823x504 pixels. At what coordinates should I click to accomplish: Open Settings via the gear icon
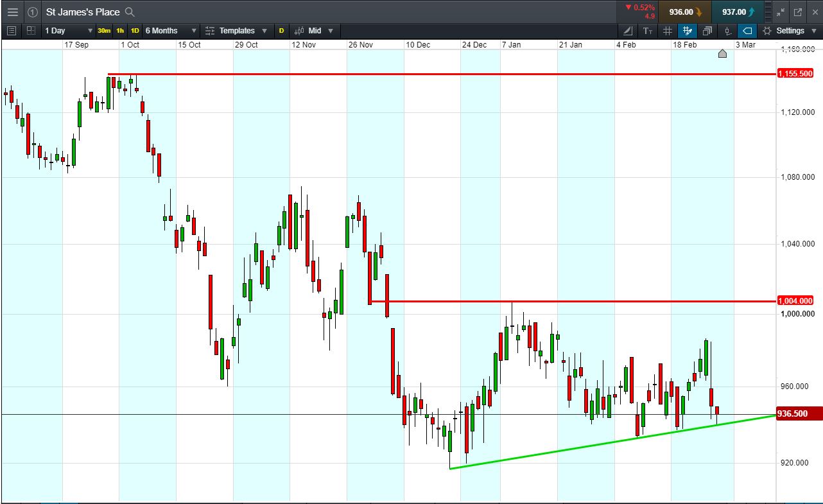pos(767,30)
